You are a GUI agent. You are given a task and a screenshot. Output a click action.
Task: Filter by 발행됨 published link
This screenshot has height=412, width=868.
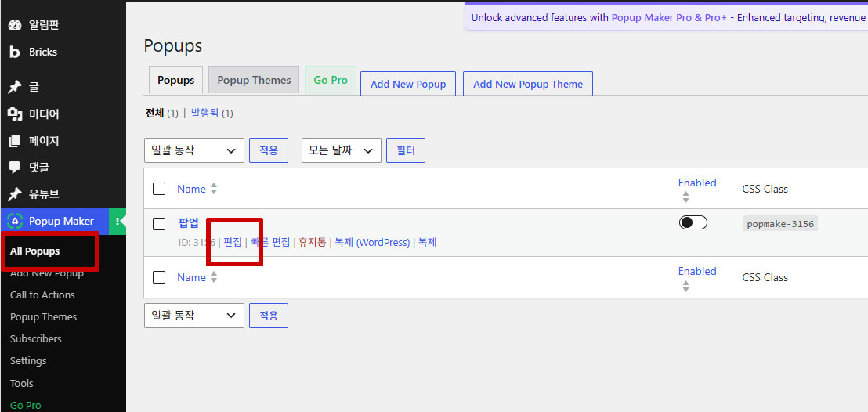[204, 114]
